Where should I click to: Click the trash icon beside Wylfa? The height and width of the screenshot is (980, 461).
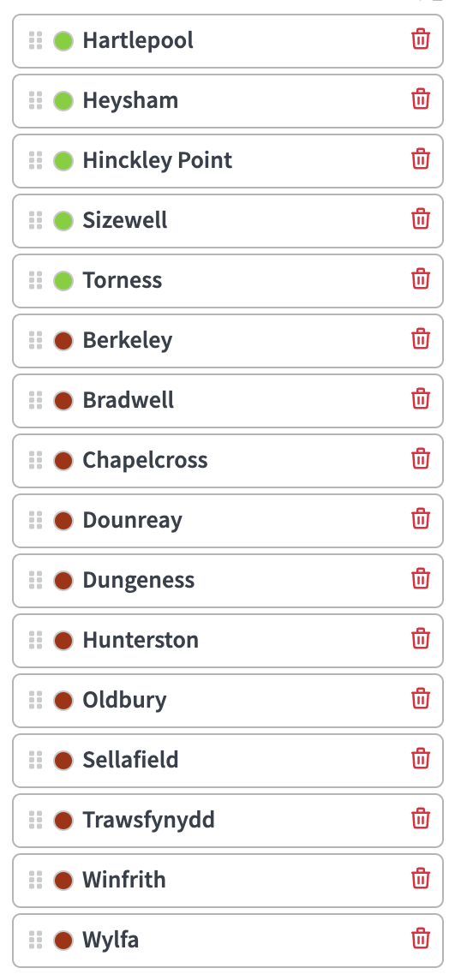[x=421, y=940]
